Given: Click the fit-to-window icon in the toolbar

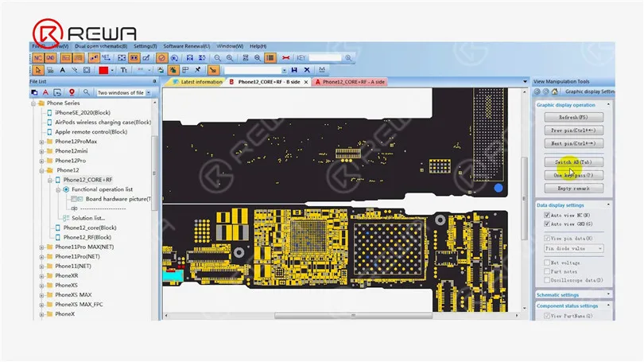Looking at the screenshot, I should click(122, 58).
